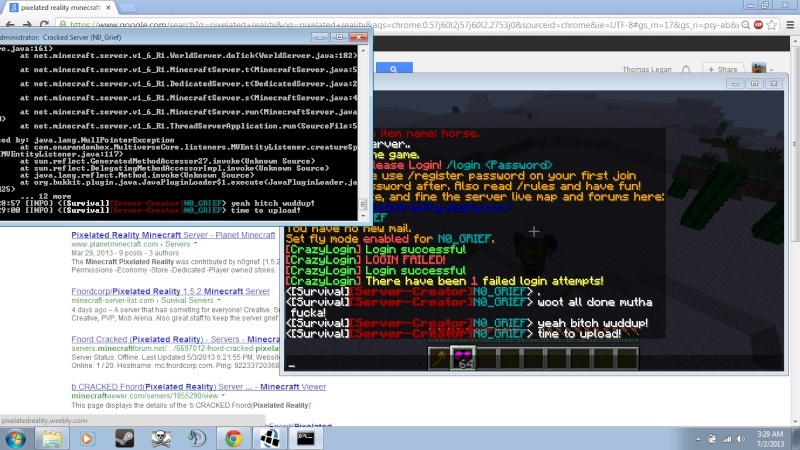The image size is (800, 450).
Task: Open Windows Explorer from taskbar
Action: [52, 439]
